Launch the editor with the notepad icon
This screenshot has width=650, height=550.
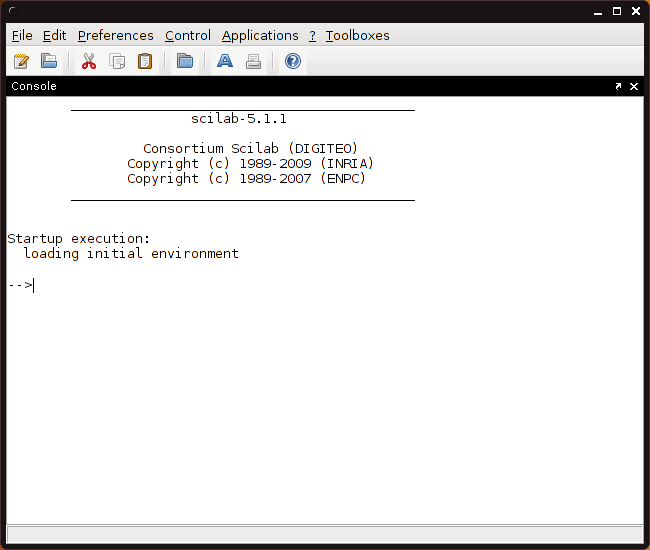pyautogui.click(x=21, y=61)
